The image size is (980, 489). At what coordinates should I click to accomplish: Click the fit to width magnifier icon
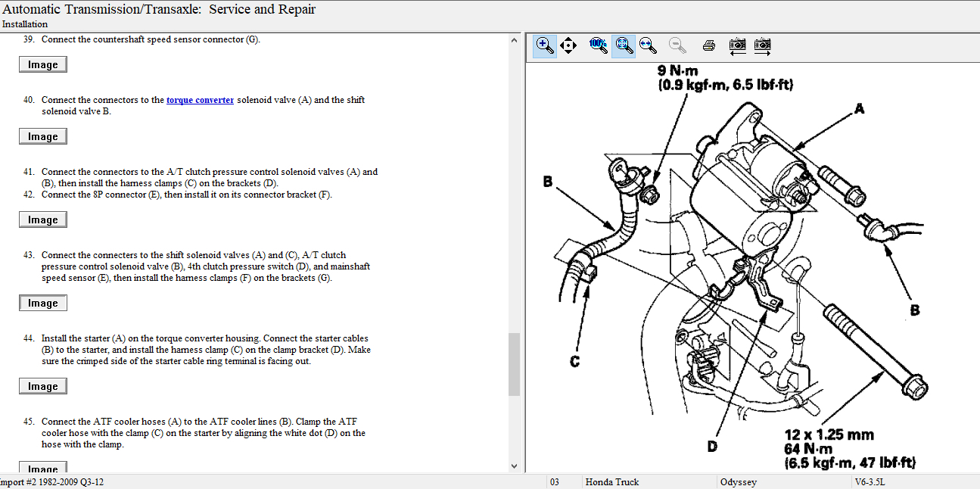(648, 45)
